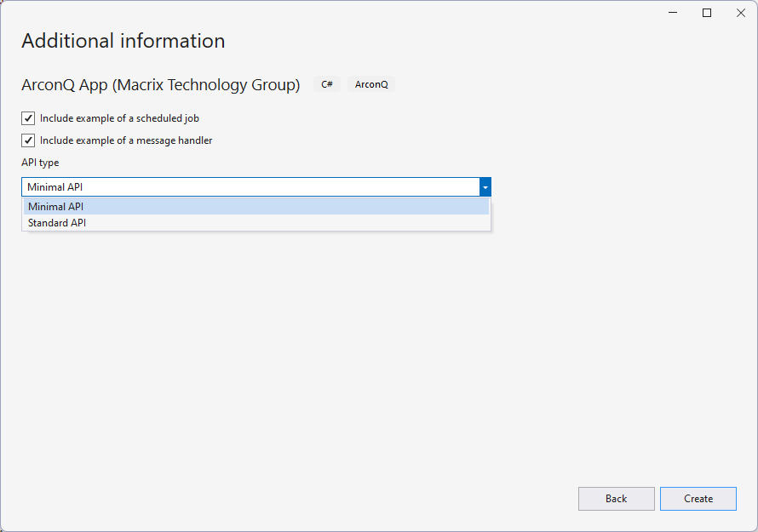Click the Create button

click(698, 499)
